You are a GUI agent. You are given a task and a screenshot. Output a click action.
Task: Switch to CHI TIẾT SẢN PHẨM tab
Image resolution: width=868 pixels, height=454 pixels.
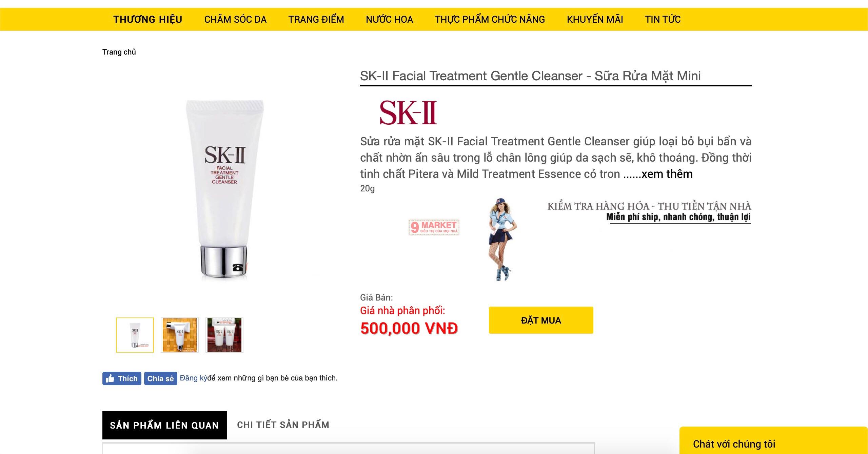[283, 425]
